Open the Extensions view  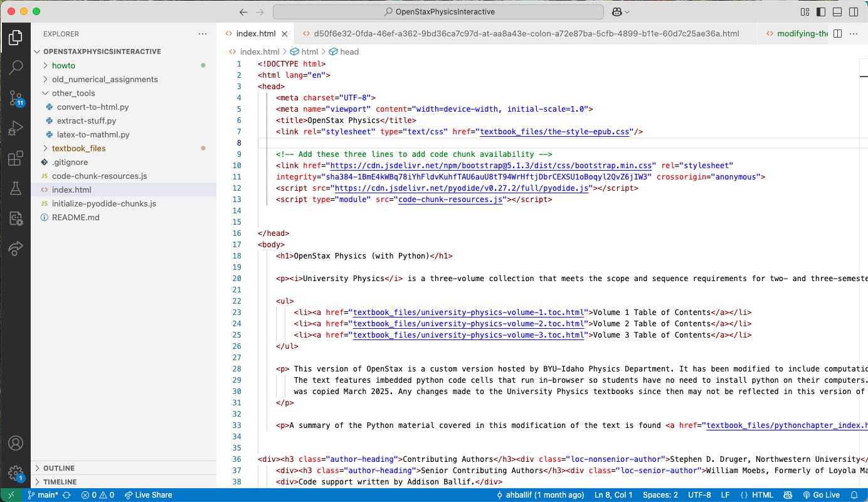click(x=16, y=159)
